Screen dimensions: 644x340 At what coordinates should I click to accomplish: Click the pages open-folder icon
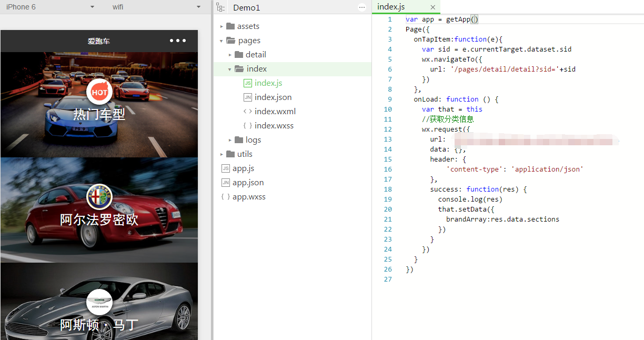230,41
